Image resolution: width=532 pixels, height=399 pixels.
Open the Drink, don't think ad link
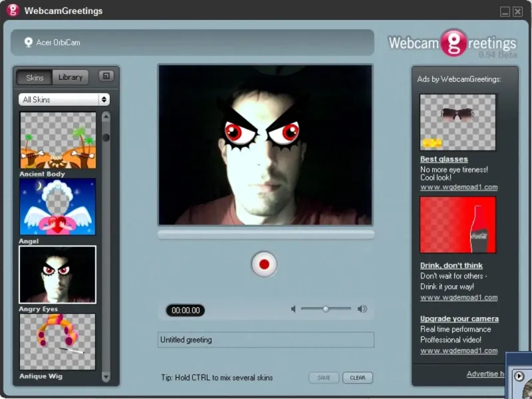tap(452, 265)
